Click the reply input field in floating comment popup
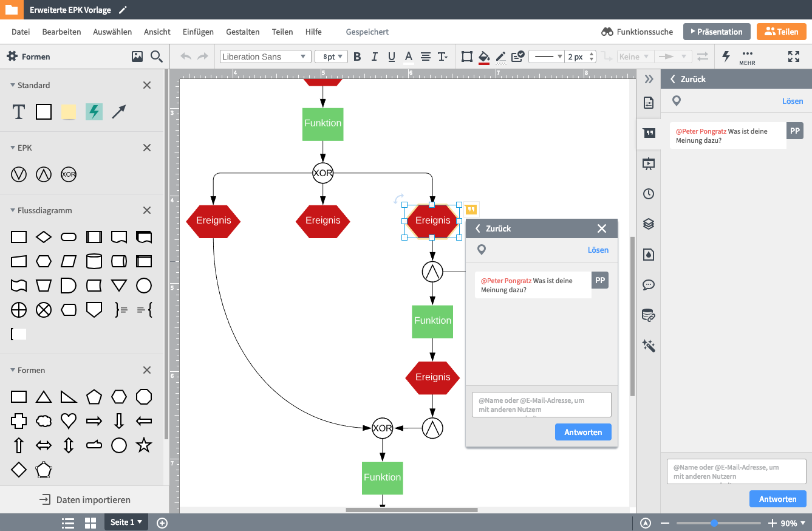This screenshot has width=812, height=531. coord(541,405)
